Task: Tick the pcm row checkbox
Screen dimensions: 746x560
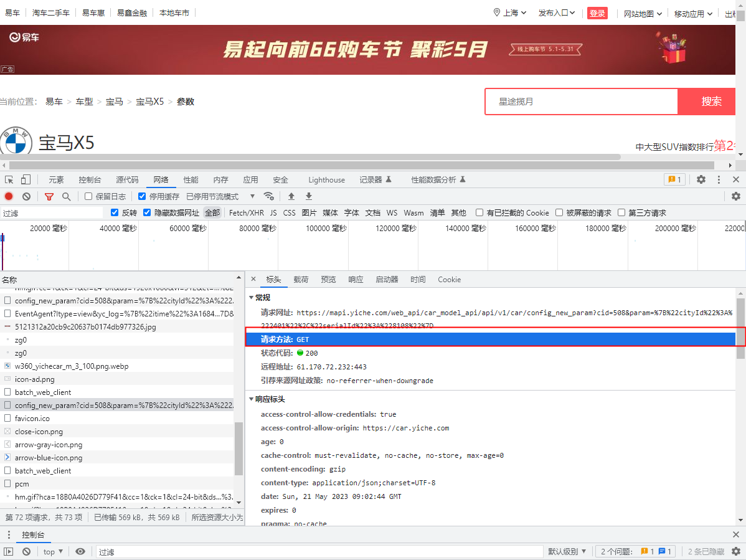Action: [x=7, y=483]
